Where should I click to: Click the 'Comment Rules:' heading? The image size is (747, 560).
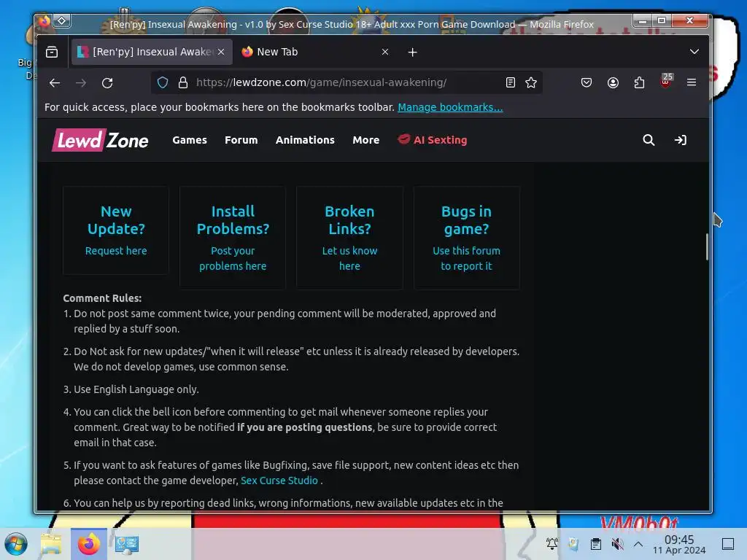(102, 298)
